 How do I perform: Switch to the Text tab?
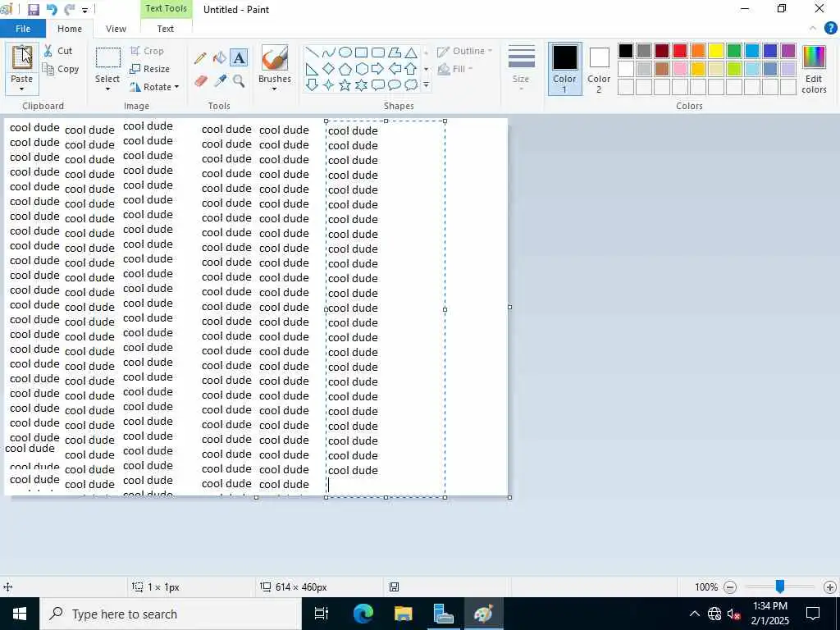click(x=165, y=29)
